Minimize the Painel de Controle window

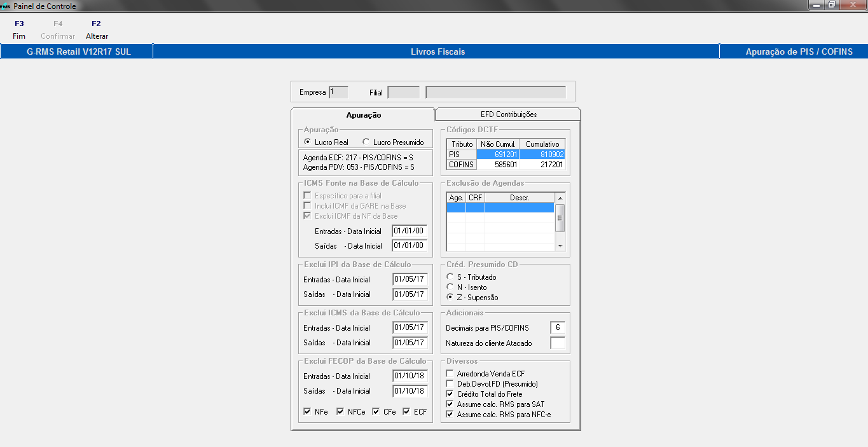[816, 4]
